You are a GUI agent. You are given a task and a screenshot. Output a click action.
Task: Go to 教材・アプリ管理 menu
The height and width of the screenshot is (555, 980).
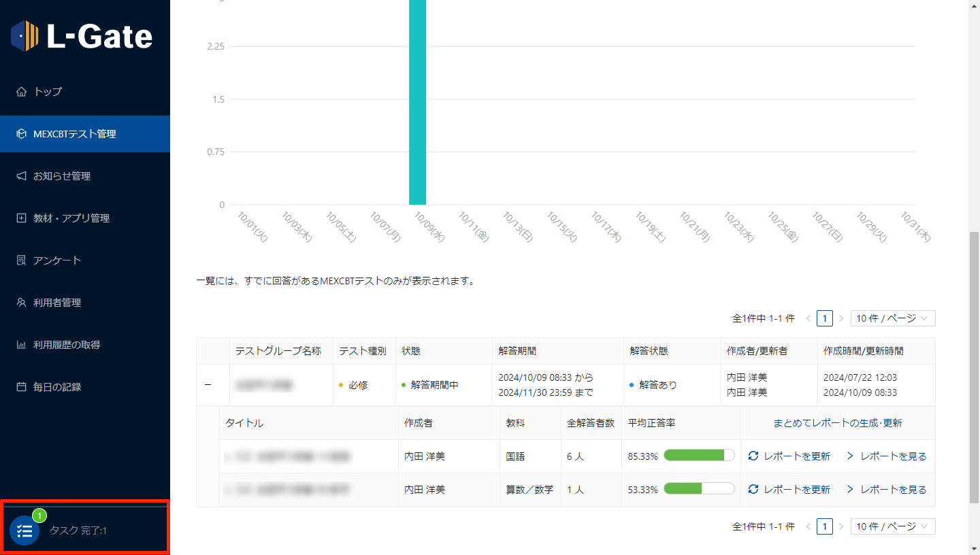point(71,218)
